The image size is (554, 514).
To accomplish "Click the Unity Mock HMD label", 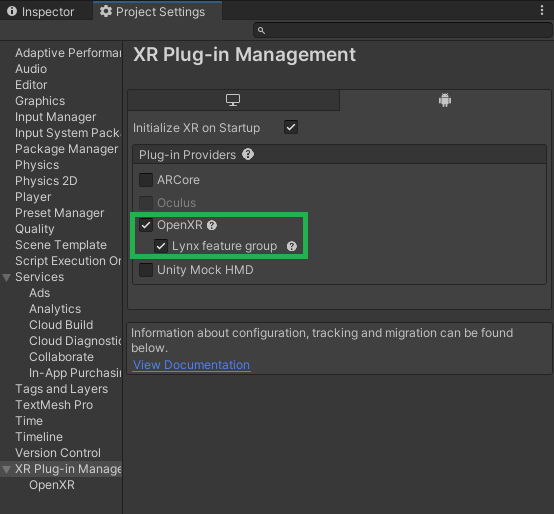I will point(205,270).
